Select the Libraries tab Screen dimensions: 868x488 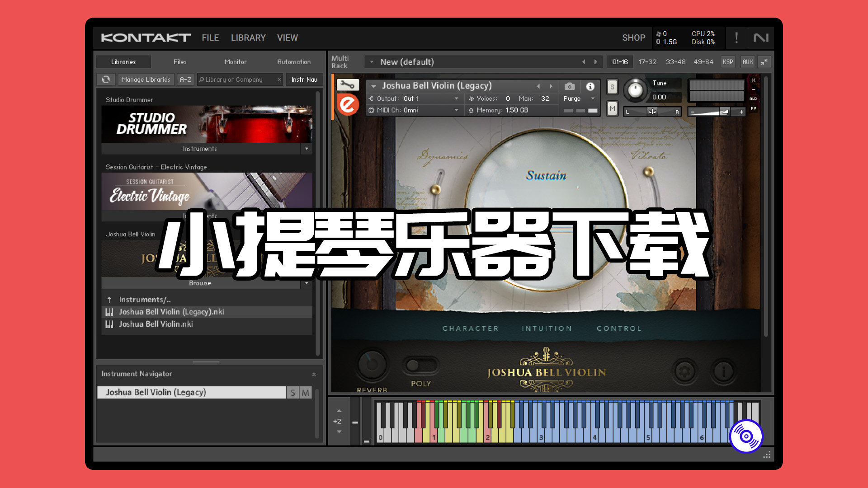click(x=123, y=62)
